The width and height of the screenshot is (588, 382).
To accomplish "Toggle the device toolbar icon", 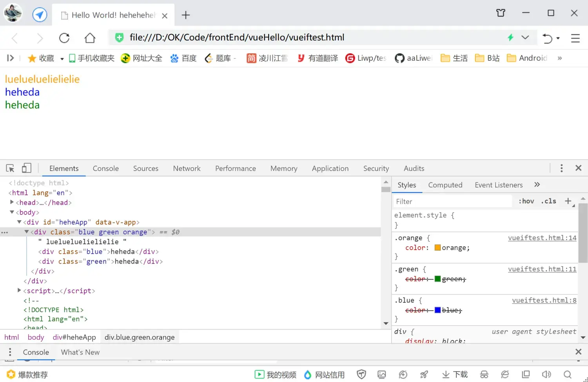I will (x=26, y=168).
